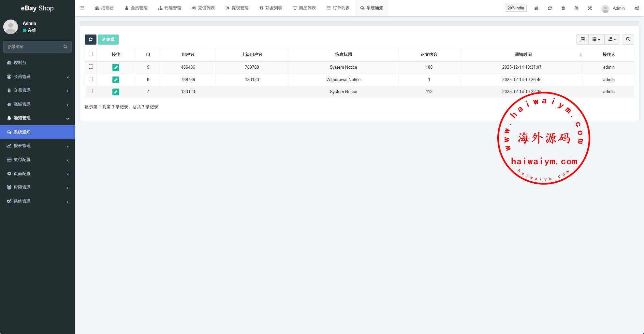The image size is (644, 334).
Task: Click the home icon in top bar
Action: tap(536, 8)
